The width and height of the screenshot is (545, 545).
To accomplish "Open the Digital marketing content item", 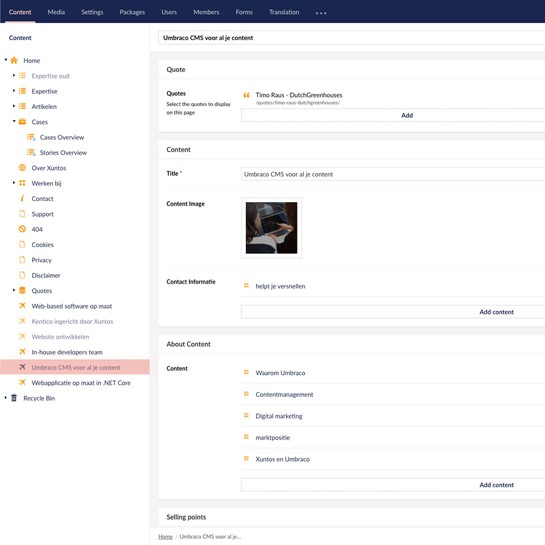I will tap(279, 416).
